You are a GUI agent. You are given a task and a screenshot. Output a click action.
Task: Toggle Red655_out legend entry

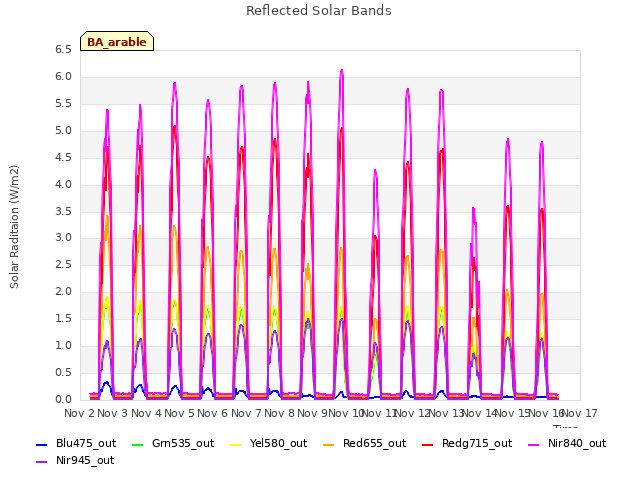coord(364,443)
